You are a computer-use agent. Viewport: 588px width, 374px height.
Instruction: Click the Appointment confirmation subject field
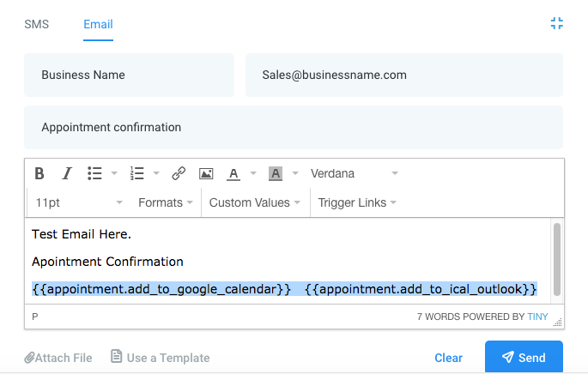[x=294, y=128]
